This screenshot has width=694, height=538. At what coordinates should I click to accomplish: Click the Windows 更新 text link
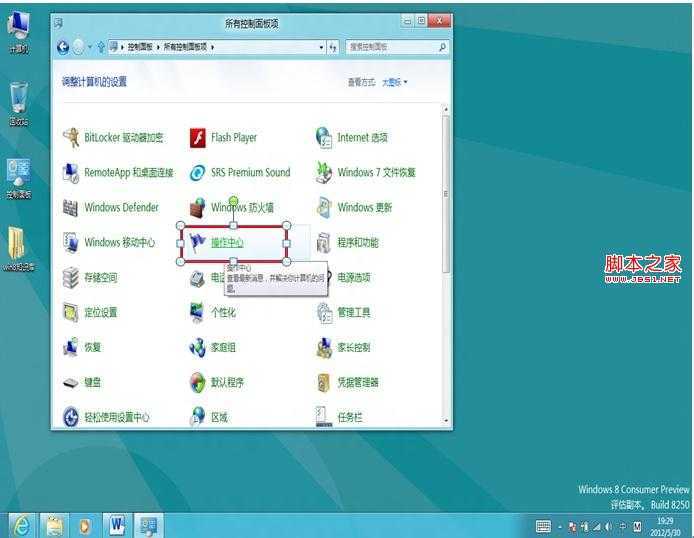pos(365,208)
